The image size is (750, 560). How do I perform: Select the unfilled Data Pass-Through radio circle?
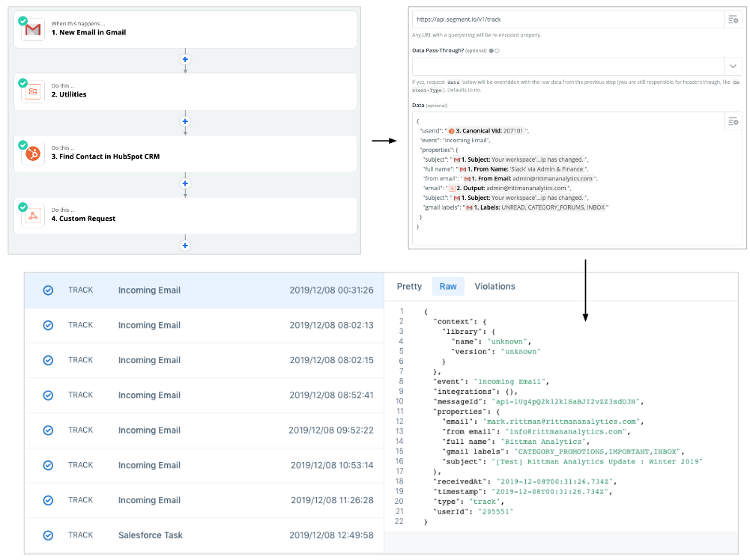[498, 51]
